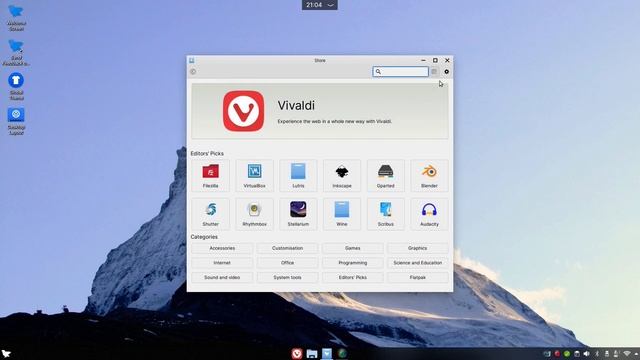
Task: Browse the Sound and video category
Action: [222, 278]
